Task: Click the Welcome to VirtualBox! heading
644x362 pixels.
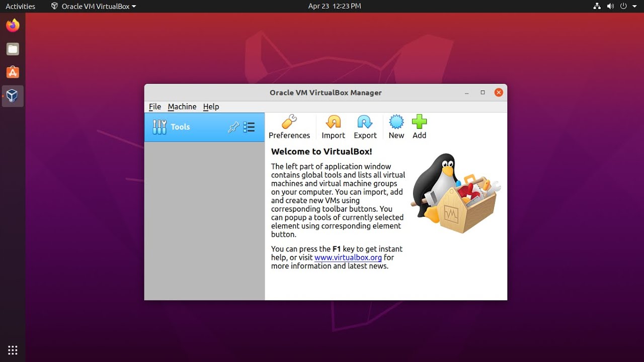Action: pyautogui.click(x=321, y=151)
